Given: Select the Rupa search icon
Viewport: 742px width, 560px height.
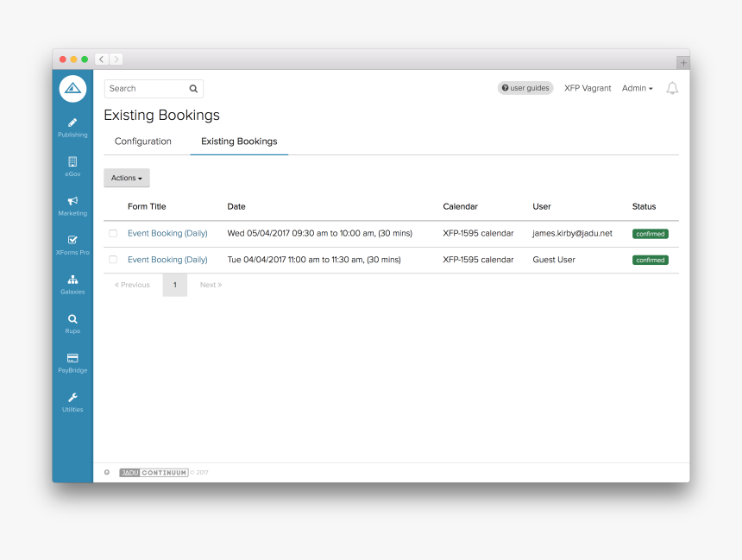Looking at the screenshot, I should click(72, 318).
